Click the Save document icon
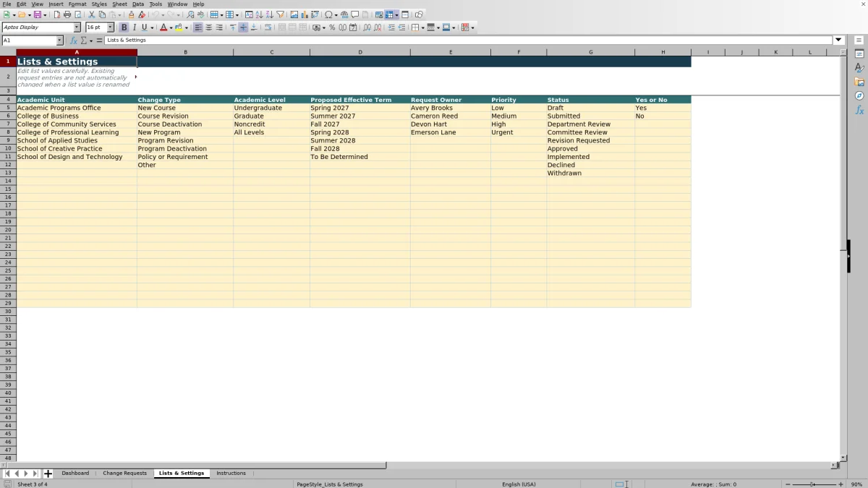 point(37,14)
